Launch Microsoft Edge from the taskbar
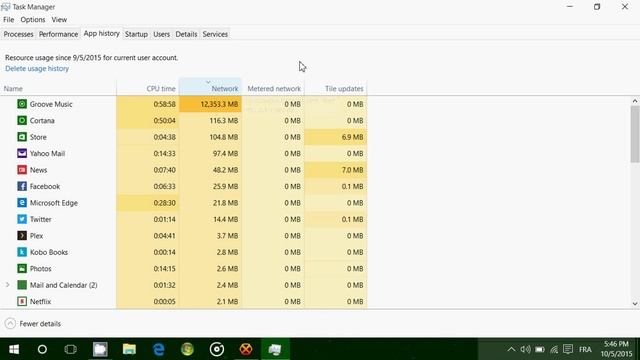This screenshot has width=640, height=360. pos(158,349)
